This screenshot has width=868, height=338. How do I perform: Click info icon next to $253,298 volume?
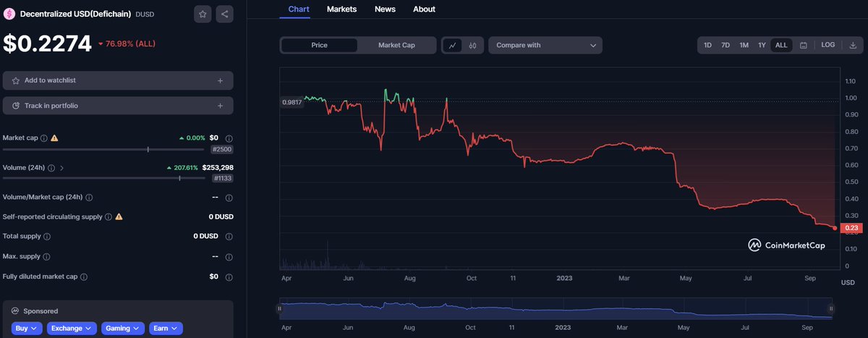pos(229,168)
